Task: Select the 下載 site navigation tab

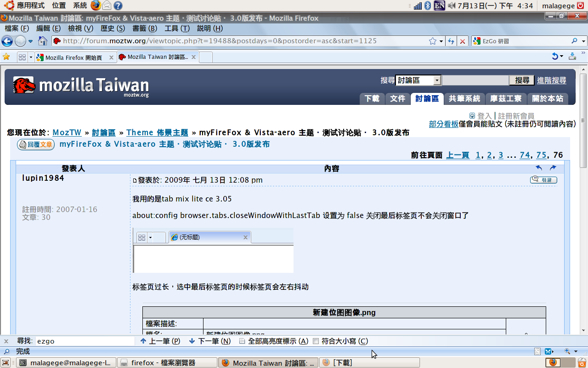Action: point(372,98)
